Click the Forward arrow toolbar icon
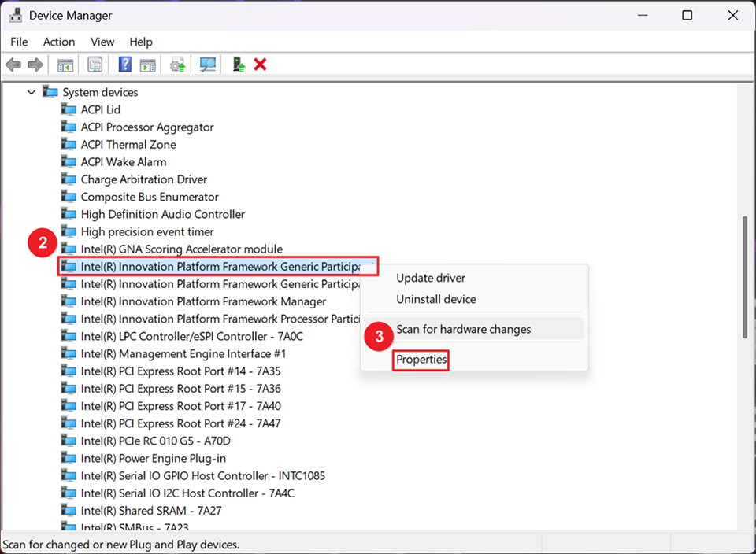Image resolution: width=756 pixels, height=554 pixels. (x=35, y=65)
